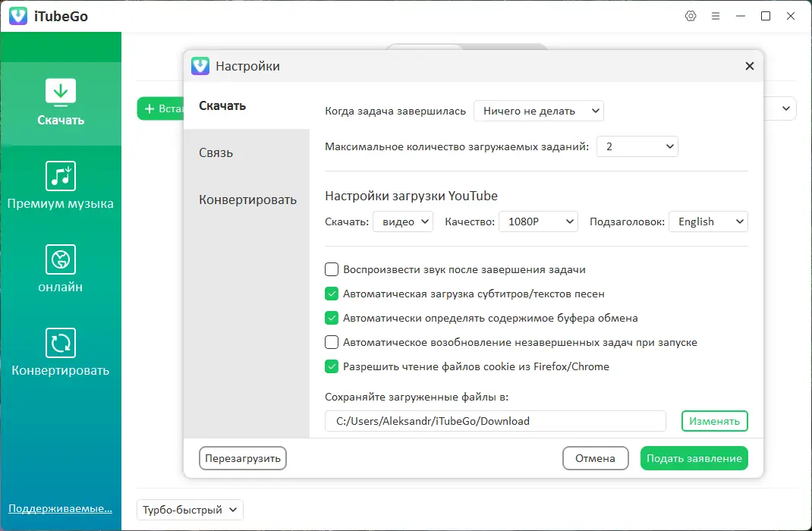Enable playing sound after task completion
This screenshot has height=531, width=812.
point(332,269)
